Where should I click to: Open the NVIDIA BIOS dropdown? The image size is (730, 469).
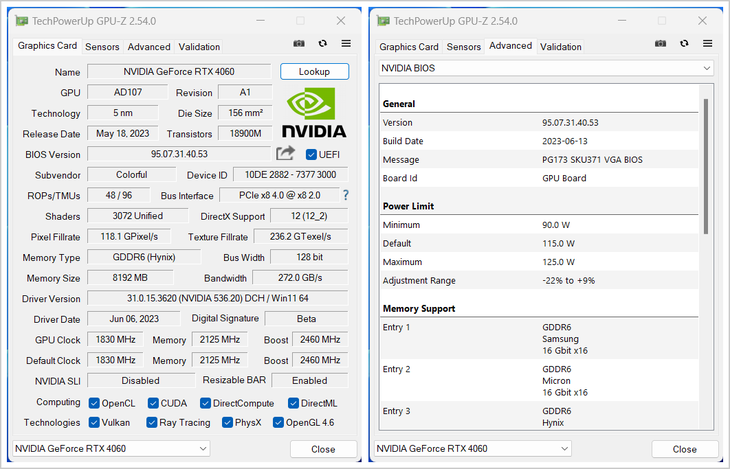pos(545,68)
